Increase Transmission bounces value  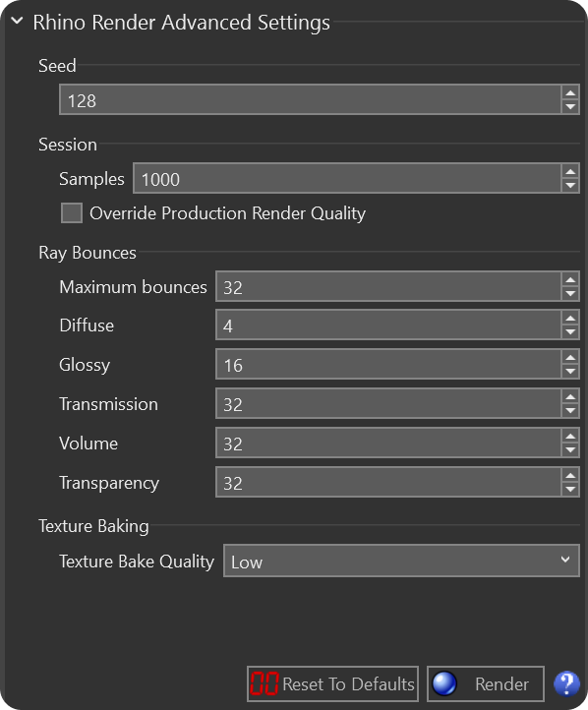(x=570, y=396)
